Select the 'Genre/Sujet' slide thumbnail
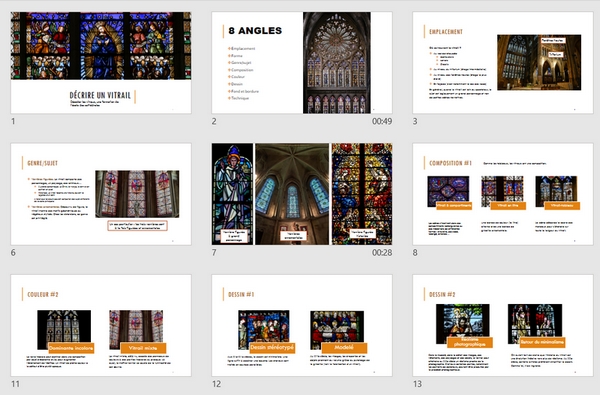The image size is (600, 395). (x=101, y=194)
